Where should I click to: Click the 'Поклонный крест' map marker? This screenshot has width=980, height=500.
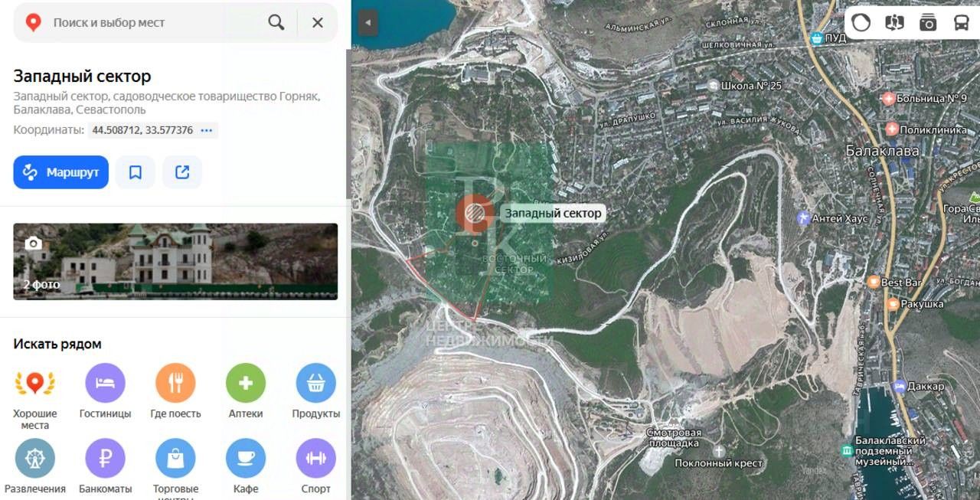[x=718, y=451]
